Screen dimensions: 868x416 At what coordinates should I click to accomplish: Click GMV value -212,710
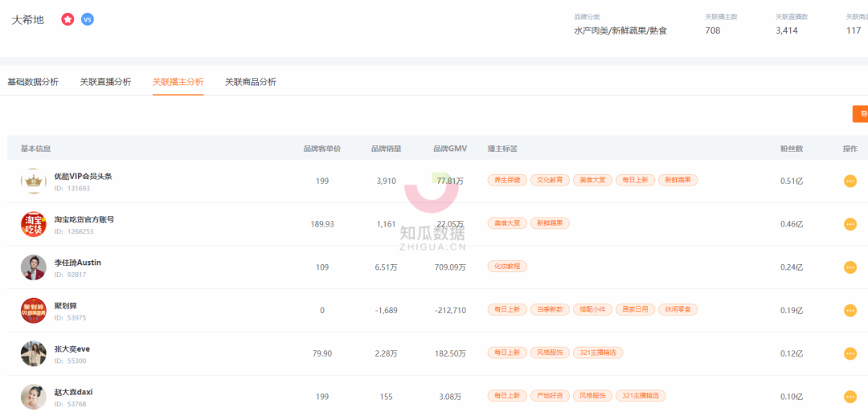(x=450, y=310)
